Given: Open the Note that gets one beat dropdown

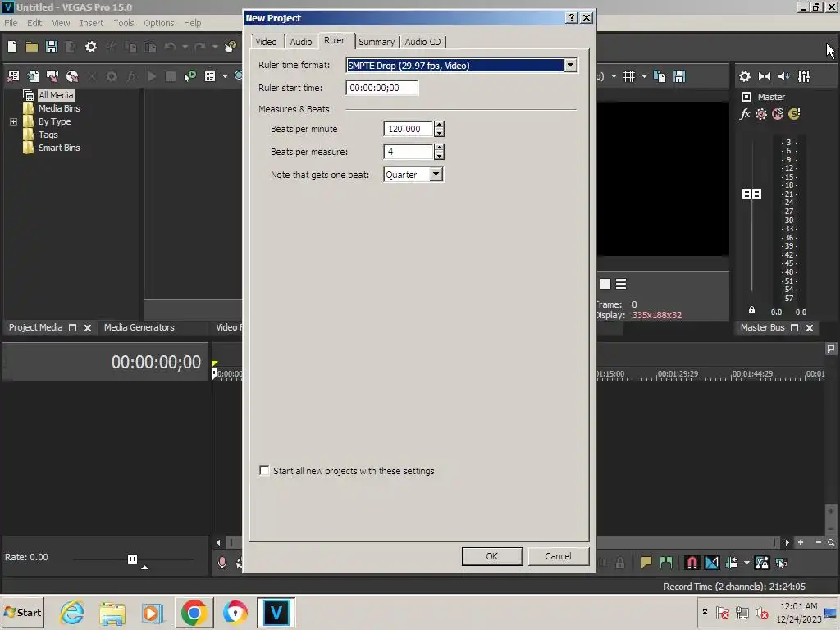Looking at the screenshot, I should click(436, 175).
